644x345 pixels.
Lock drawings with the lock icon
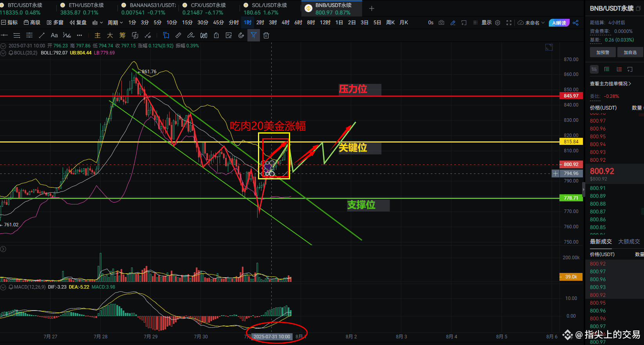[x=216, y=35]
